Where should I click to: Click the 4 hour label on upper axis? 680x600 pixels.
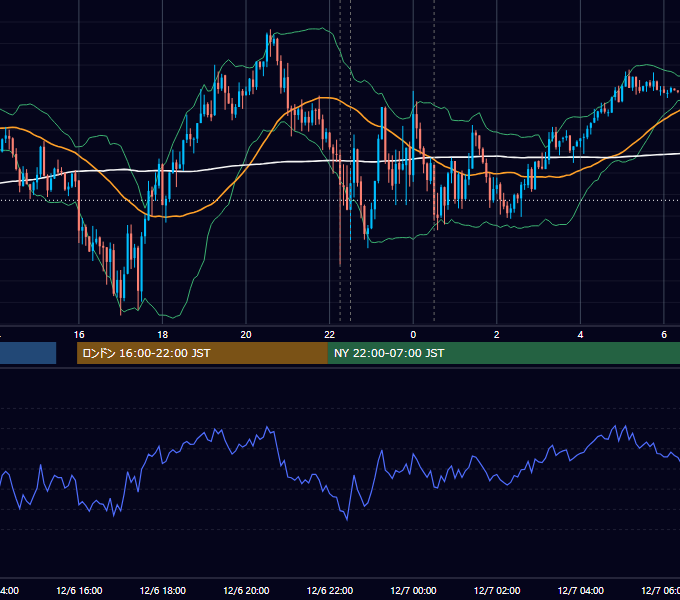(x=580, y=335)
